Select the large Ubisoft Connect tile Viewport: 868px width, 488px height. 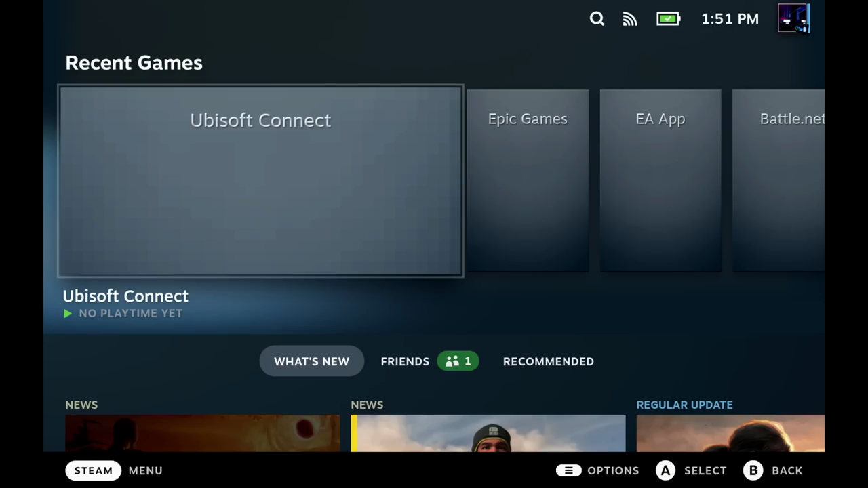(260, 181)
